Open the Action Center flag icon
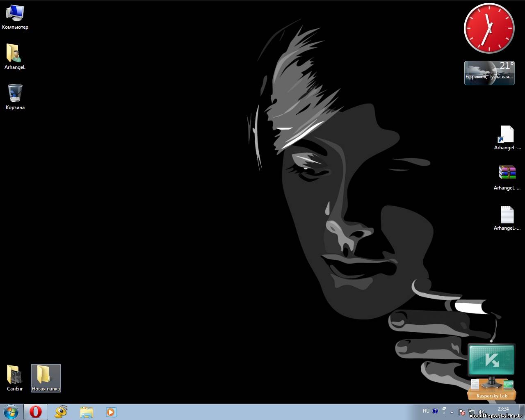525x420 pixels. pos(462,412)
